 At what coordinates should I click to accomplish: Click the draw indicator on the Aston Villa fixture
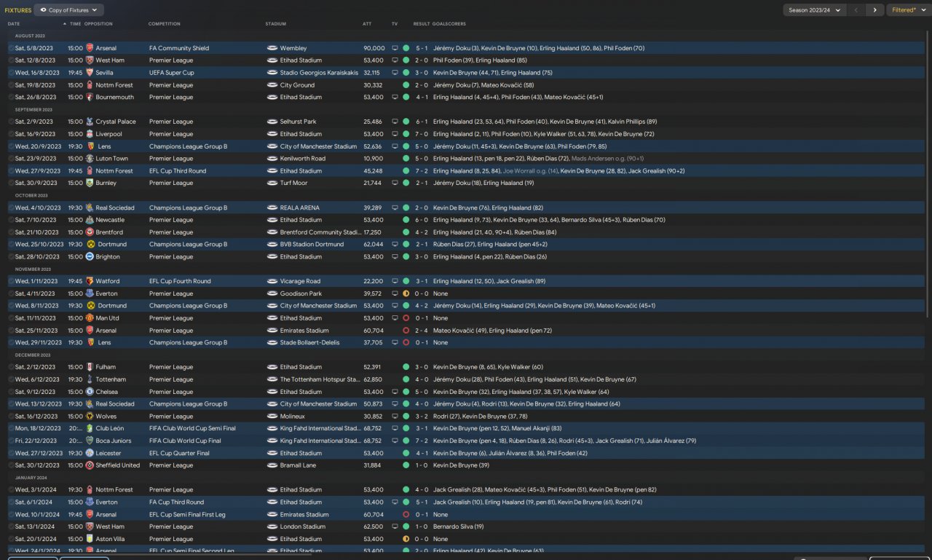click(406, 539)
